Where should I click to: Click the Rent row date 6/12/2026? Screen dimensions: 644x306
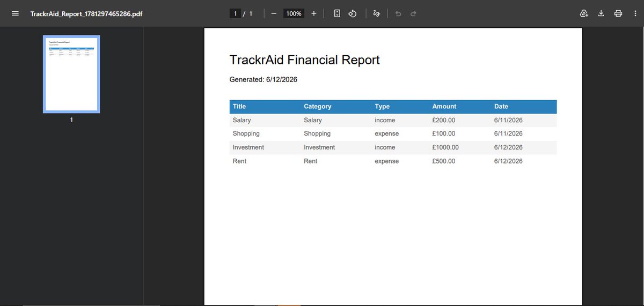(x=509, y=161)
